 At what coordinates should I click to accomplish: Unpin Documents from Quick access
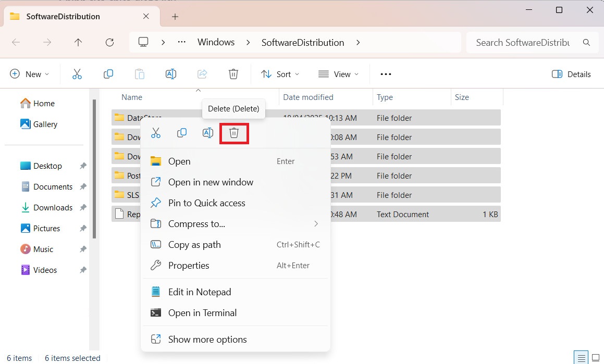click(83, 186)
